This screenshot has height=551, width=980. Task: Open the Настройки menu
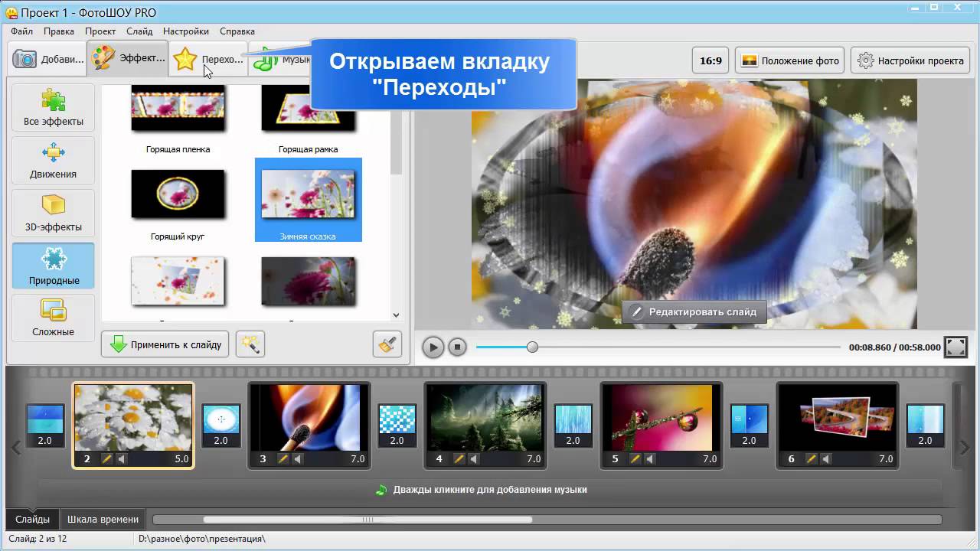pos(186,31)
